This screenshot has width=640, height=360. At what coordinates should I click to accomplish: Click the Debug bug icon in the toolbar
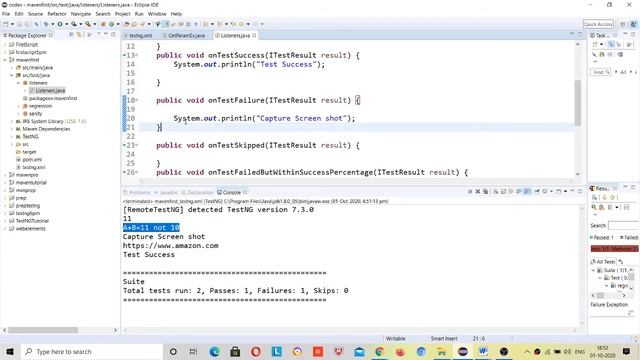[x=46, y=24]
